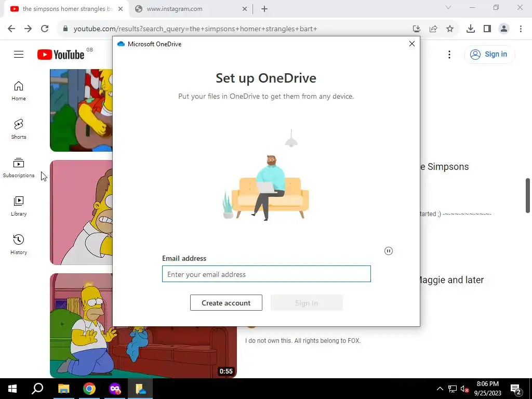This screenshot has height=399, width=532.
Task: Close the Microsoft OneDrive dialog
Action: (x=412, y=44)
